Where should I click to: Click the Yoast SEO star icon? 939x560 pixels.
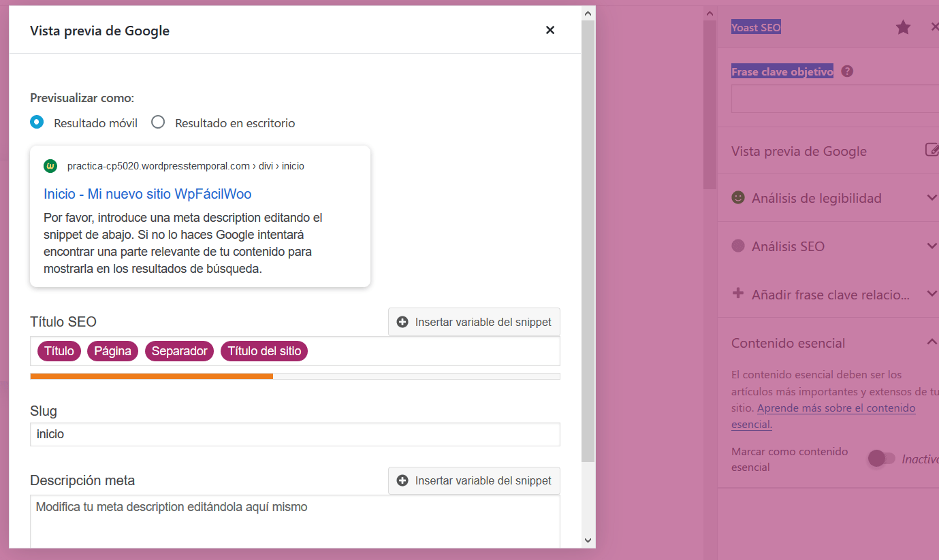[904, 27]
